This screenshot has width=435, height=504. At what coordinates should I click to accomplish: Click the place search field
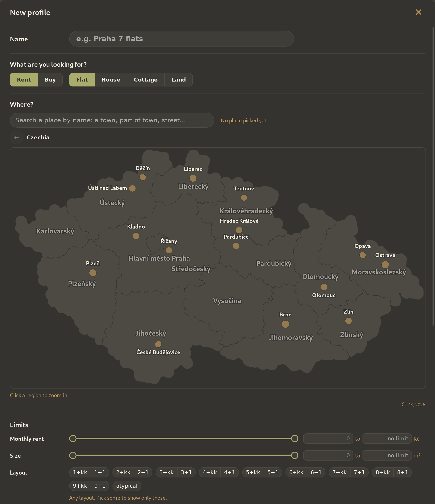tap(112, 120)
